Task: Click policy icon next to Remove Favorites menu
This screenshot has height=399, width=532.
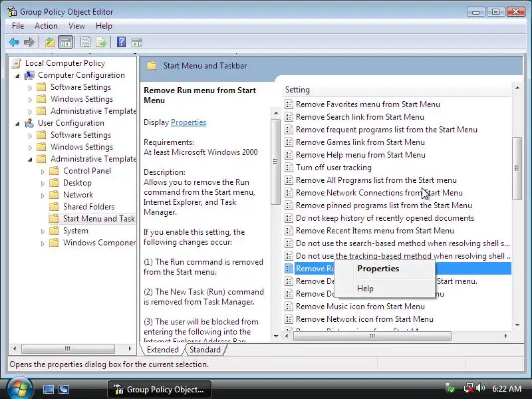Action: tap(289, 104)
